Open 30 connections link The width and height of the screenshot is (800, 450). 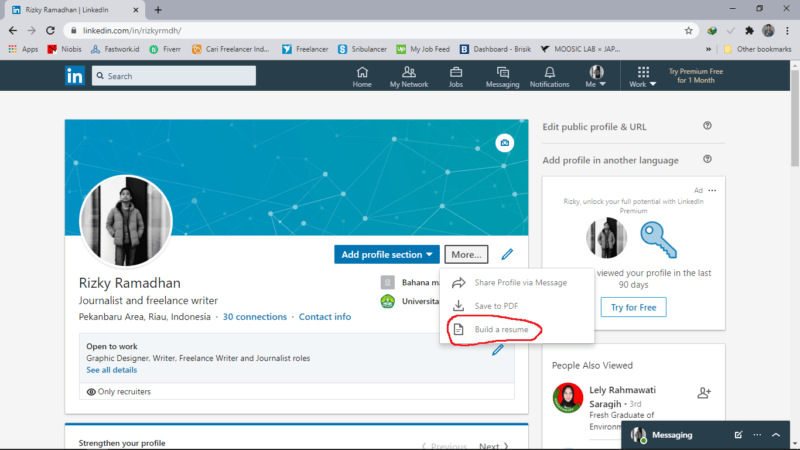255,317
